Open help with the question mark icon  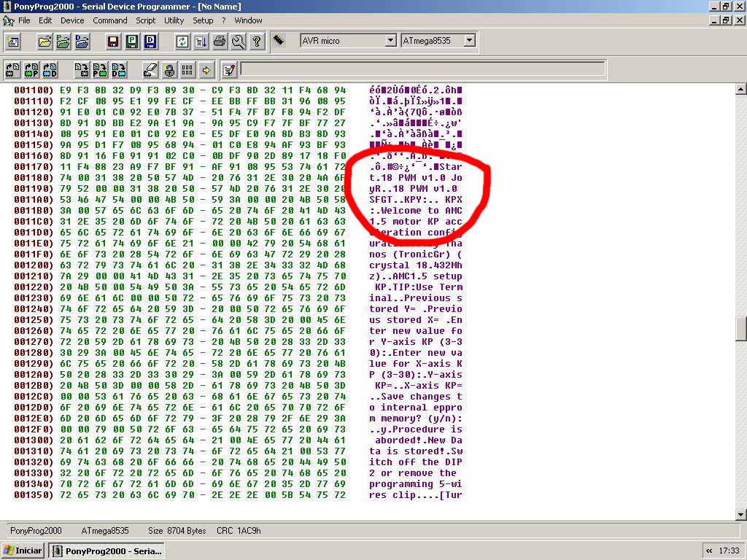click(x=257, y=42)
